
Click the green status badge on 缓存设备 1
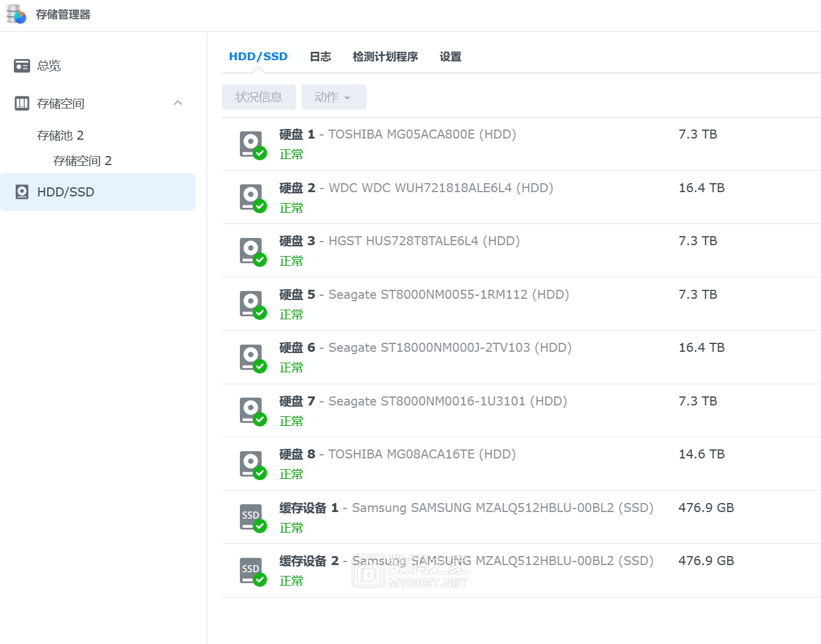(260, 527)
